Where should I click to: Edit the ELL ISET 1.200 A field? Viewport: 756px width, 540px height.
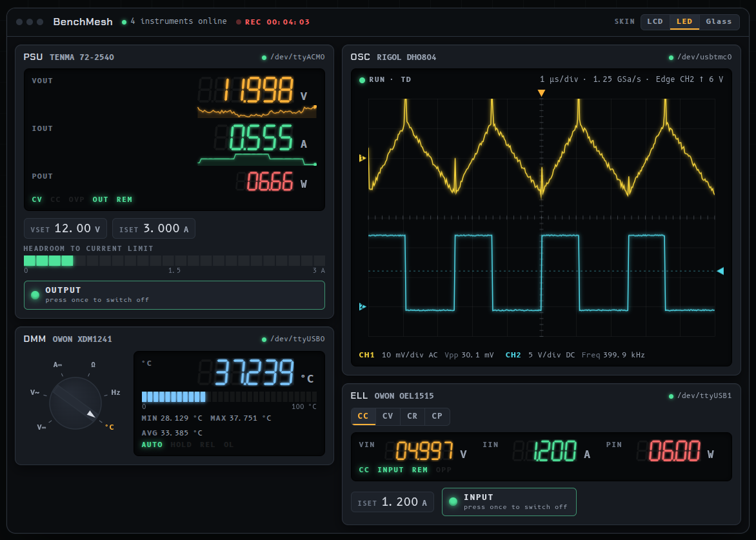coord(392,502)
